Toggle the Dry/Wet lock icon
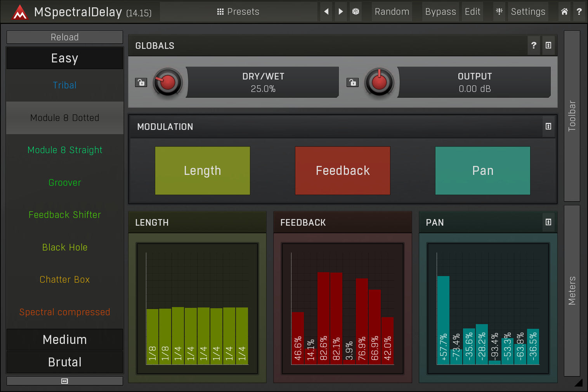The height and width of the screenshot is (392, 588). (141, 82)
